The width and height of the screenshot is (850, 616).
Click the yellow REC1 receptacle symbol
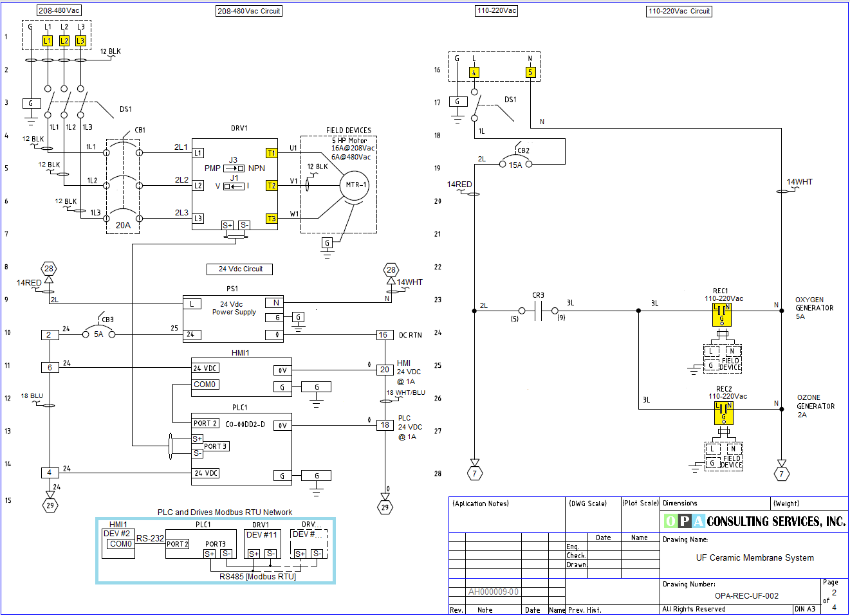(x=722, y=314)
